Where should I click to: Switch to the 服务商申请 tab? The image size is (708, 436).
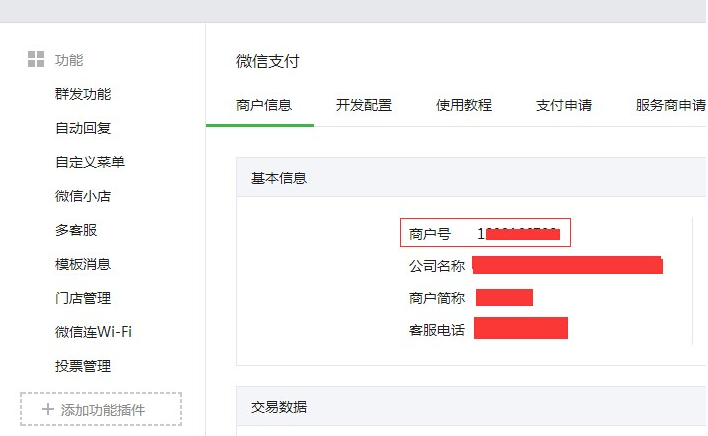tap(671, 105)
